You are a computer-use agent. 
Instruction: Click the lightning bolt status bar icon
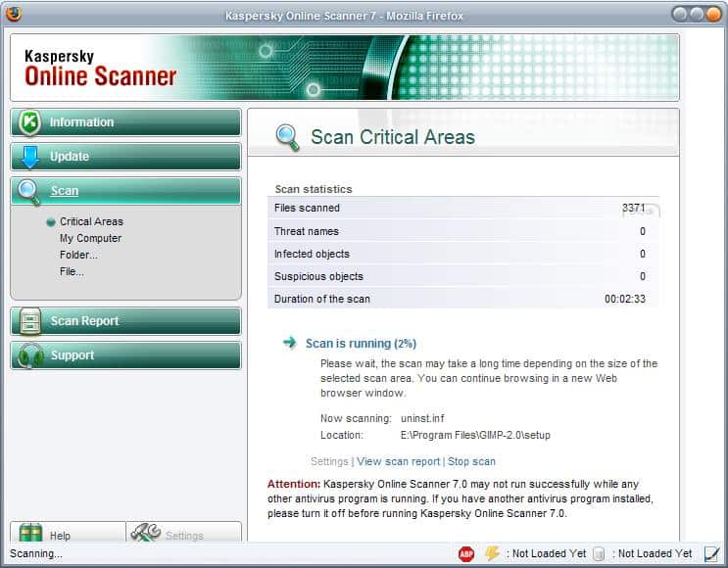(x=492, y=553)
